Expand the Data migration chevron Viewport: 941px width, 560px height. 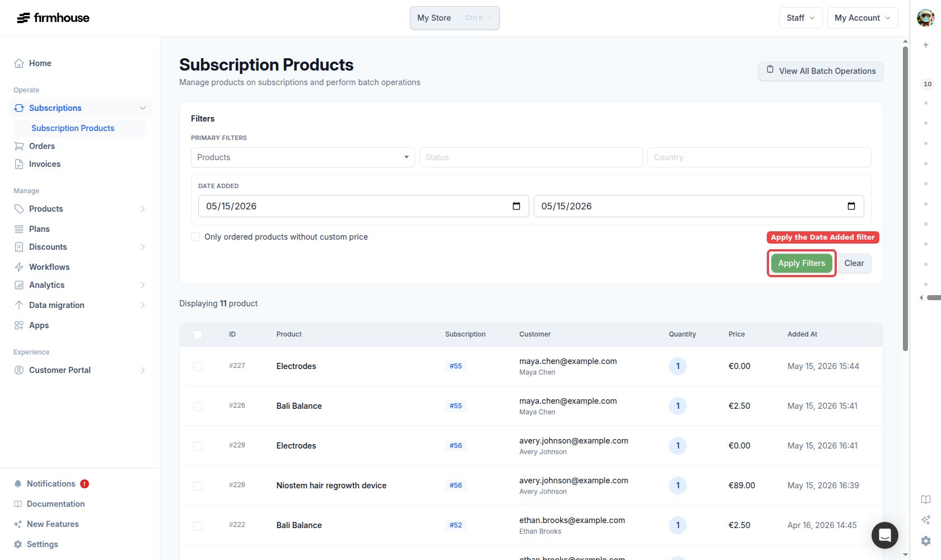click(143, 305)
